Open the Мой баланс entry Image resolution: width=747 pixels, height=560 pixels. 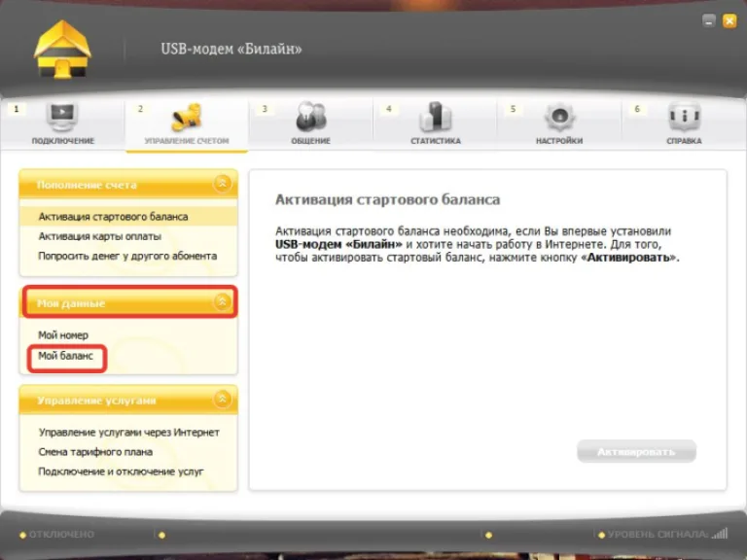click(66, 356)
